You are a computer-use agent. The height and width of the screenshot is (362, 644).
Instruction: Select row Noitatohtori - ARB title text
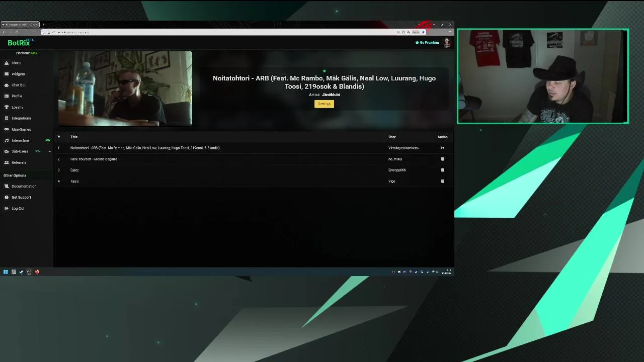point(145,148)
